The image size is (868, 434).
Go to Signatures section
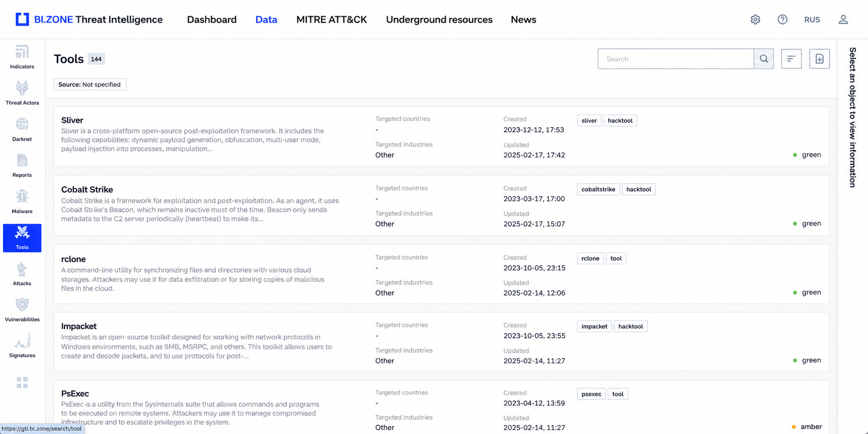point(22,346)
